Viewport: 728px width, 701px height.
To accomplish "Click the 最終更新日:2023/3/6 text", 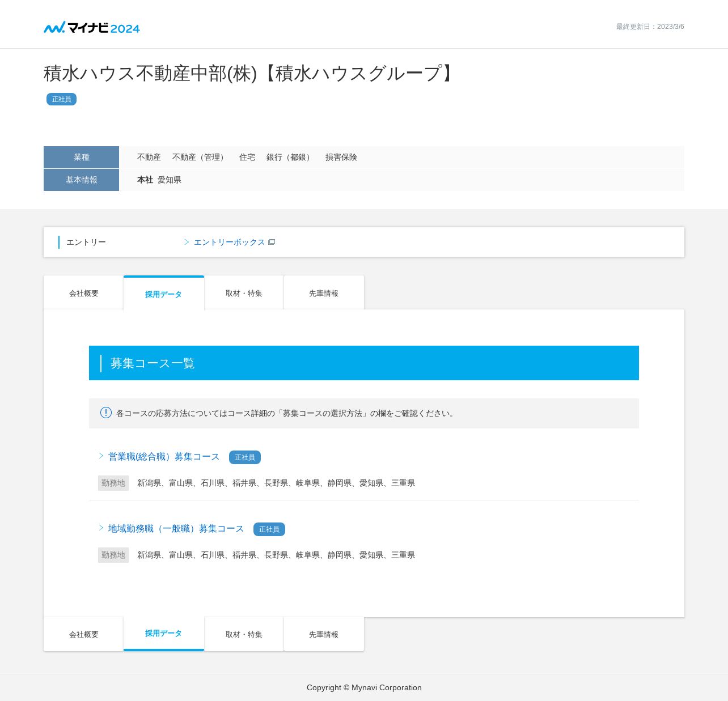I will pyautogui.click(x=650, y=27).
